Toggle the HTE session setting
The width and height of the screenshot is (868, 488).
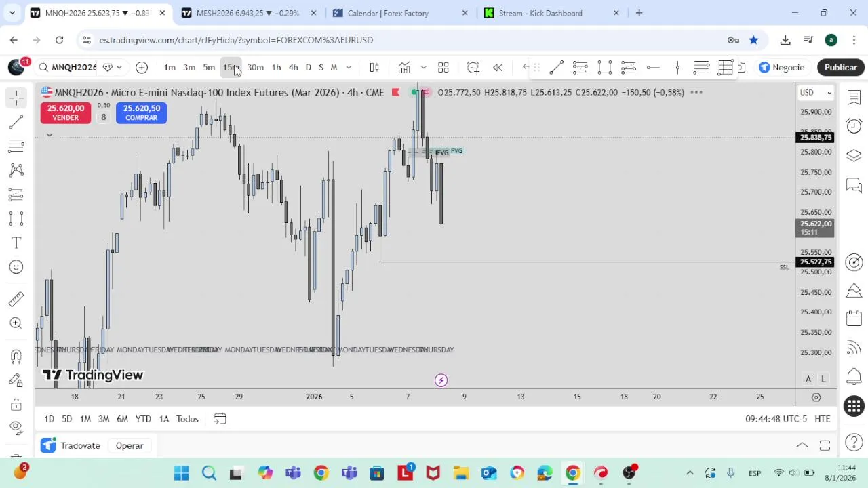point(823,419)
